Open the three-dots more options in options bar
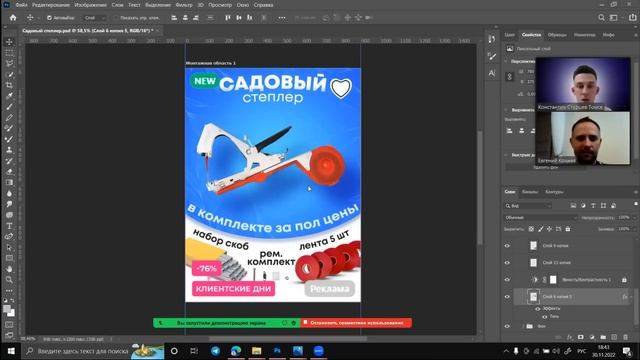Screen dimensions: 640x360 tap(282, 18)
